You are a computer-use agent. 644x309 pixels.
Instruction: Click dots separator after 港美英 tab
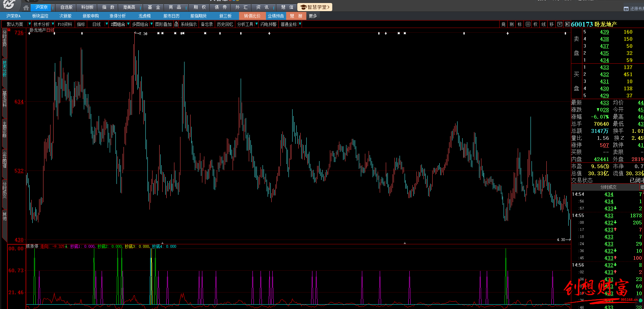[x=140, y=7]
